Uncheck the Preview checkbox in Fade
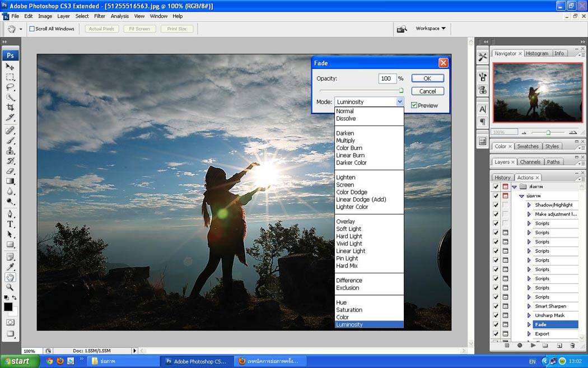This screenshot has width=588, height=368. click(x=414, y=105)
